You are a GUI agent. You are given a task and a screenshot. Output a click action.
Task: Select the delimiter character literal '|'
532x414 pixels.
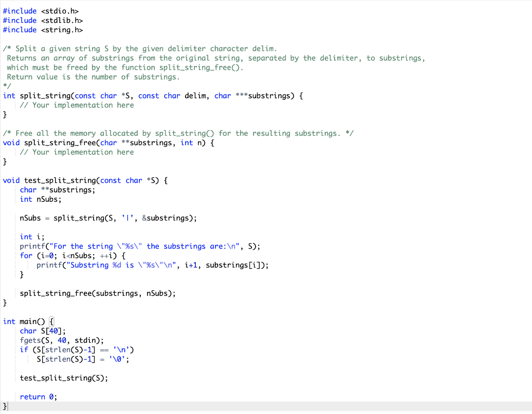pos(128,217)
